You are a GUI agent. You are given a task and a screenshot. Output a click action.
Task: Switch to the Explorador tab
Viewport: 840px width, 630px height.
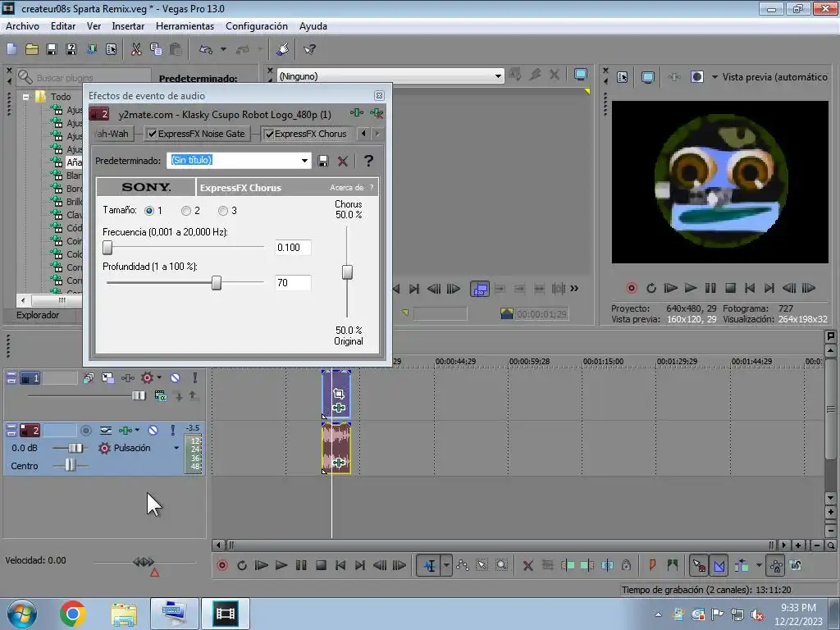tap(38, 315)
